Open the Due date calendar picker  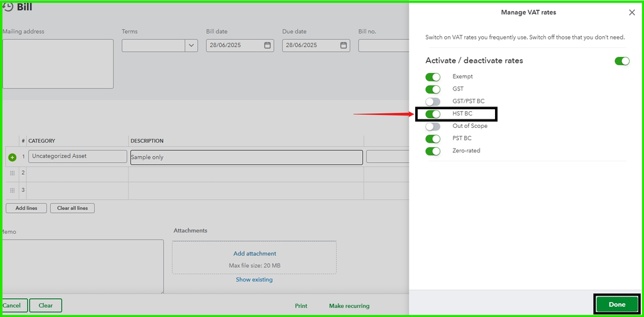[x=344, y=46]
